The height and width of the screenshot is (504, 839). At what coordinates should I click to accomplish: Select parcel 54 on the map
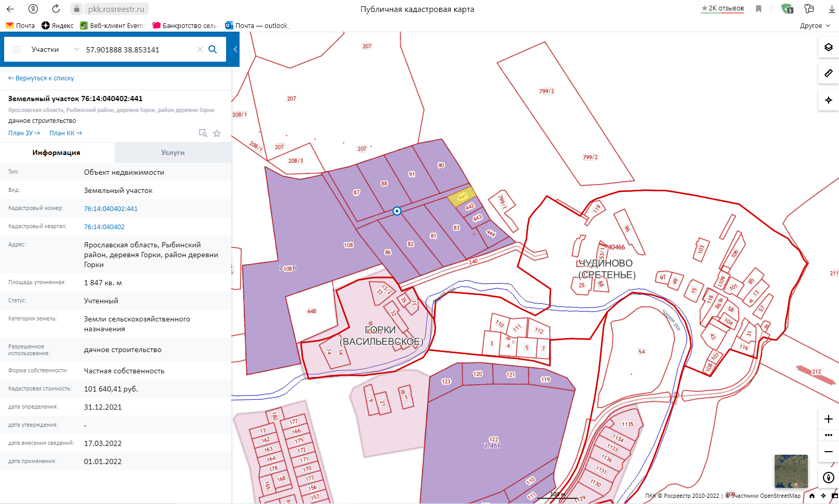[x=641, y=352]
